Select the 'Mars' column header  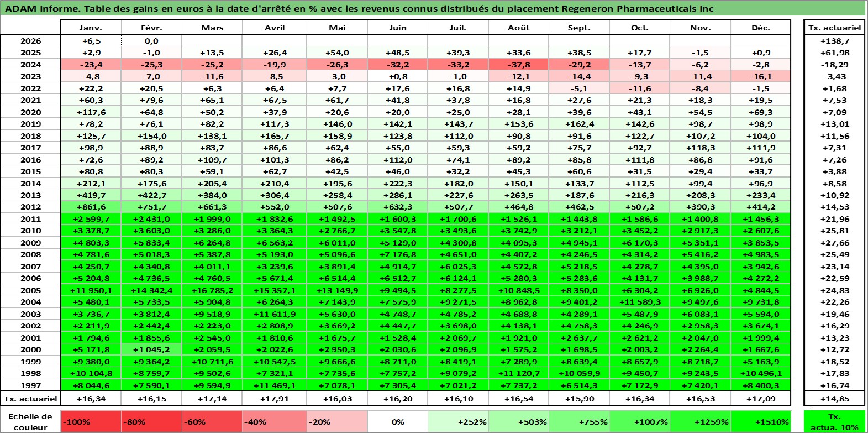pos(212,28)
